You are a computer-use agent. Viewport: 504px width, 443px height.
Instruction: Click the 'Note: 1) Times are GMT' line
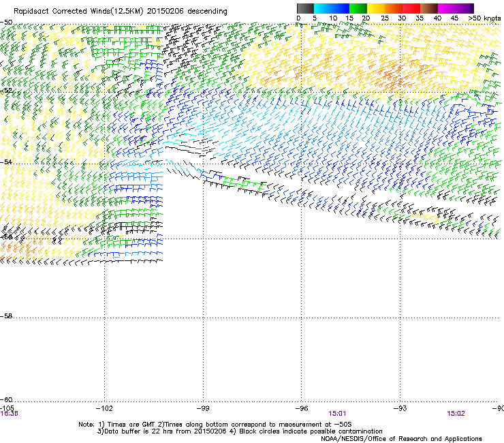pos(215,425)
